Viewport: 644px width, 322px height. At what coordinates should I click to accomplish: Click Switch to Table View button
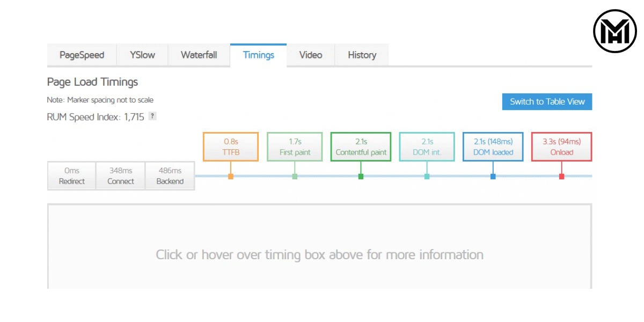coord(547,101)
